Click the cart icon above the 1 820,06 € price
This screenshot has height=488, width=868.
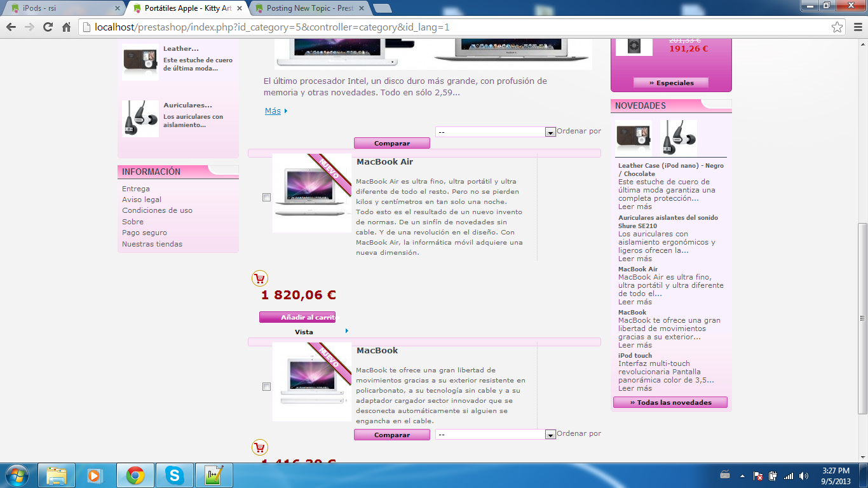coord(260,278)
